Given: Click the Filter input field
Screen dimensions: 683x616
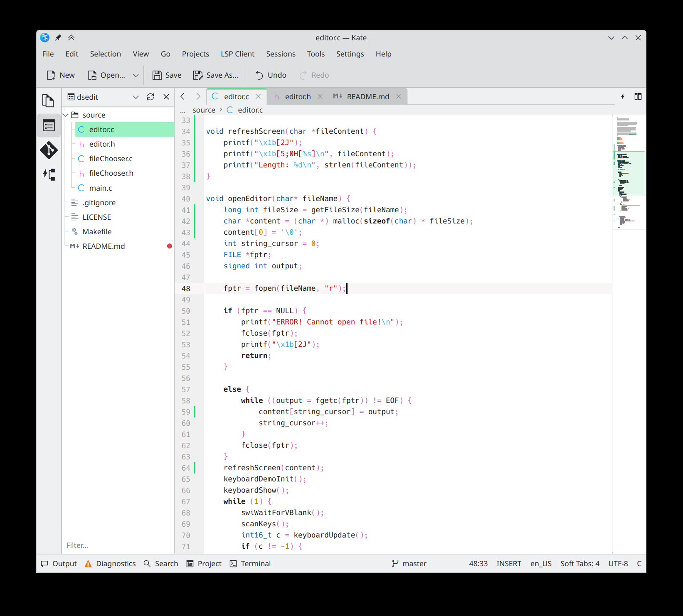Looking at the screenshot, I should tap(118, 545).
